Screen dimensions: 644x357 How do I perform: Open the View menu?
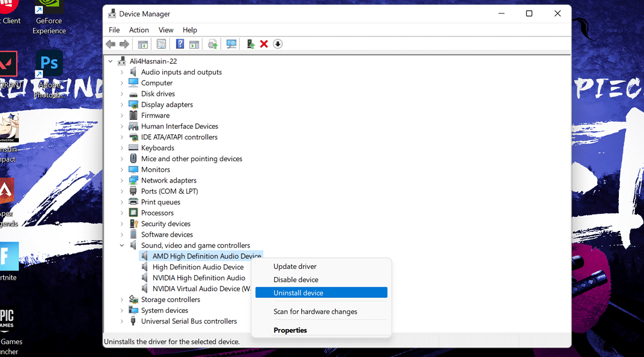[166, 30]
